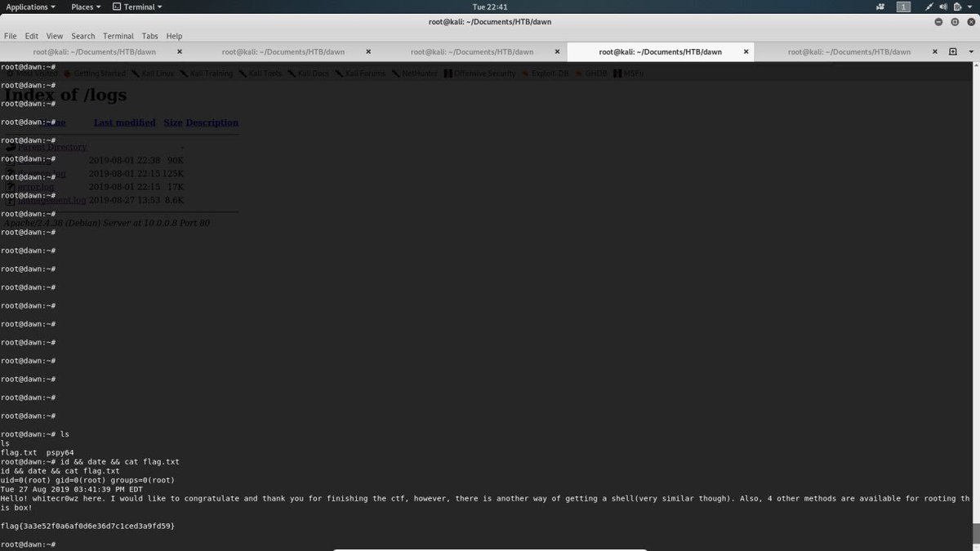Screen dimensions: 980x551
Task: Open the tab list dropdown arrow
Action: coord(969,51)
